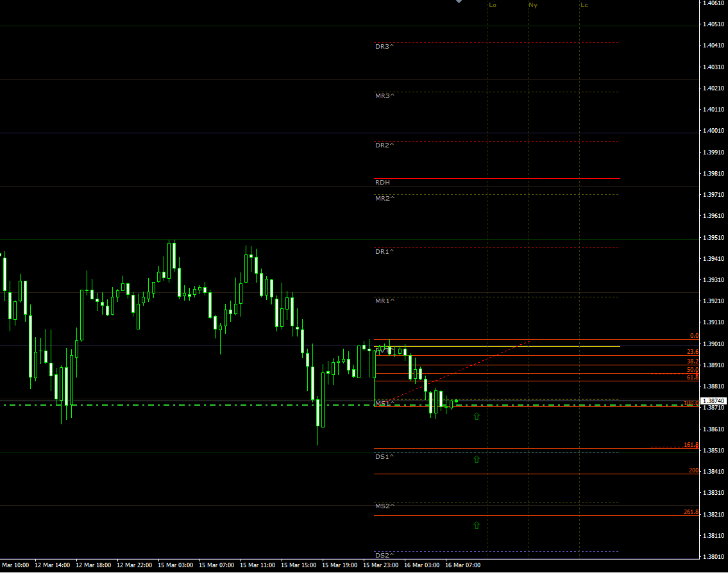Click the MR2^ pivot label
Image resolution: width=728 pixels, height=573 pixels.
click(x=385, y=199)
